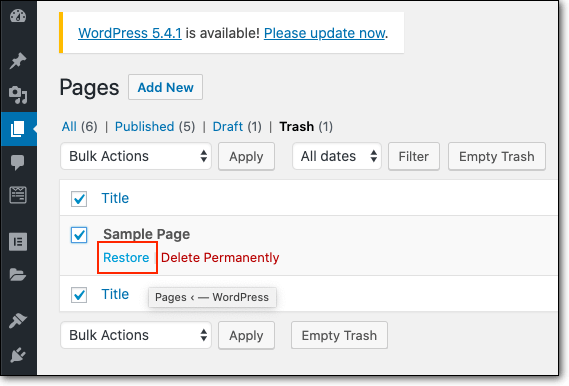Click the Please update now link
Screen dimensions: 569x386
click(324, 33)
